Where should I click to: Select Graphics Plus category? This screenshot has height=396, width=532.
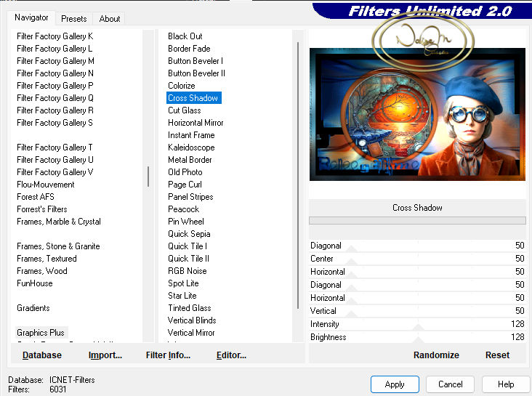(41, 333)
